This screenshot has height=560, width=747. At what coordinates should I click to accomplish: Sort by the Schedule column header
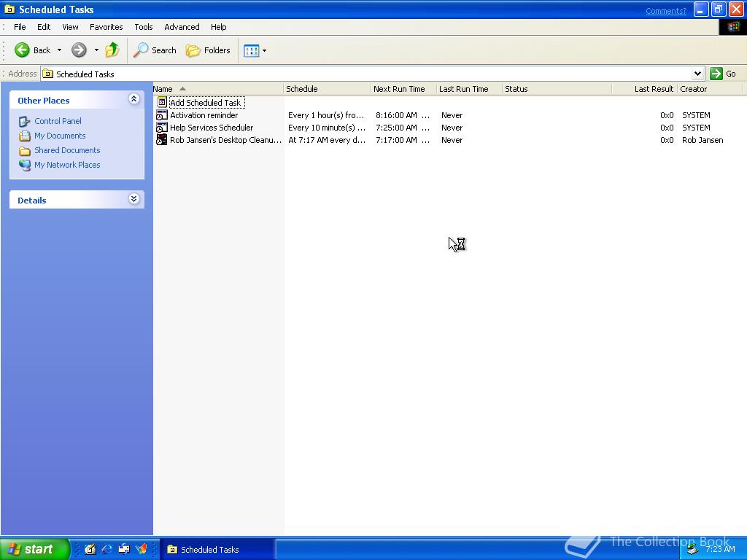tap(327, 89)
